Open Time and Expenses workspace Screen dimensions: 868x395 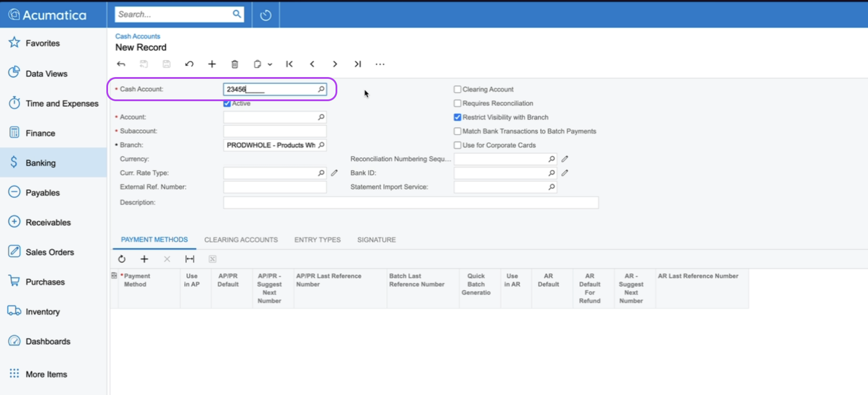pos(53,103)
